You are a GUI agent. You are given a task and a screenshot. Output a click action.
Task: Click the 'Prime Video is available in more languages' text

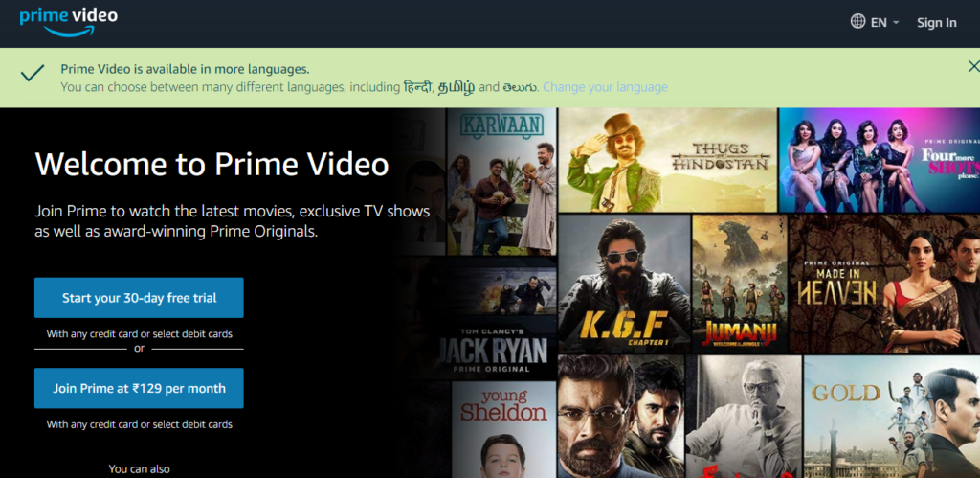[185, 69]
